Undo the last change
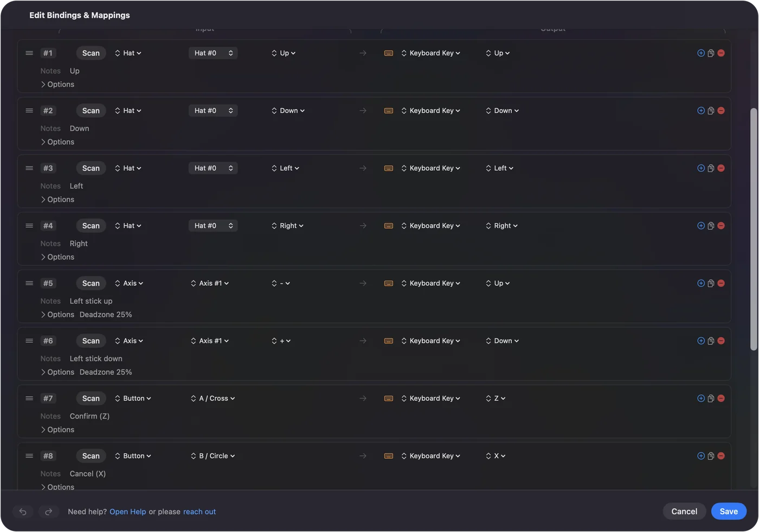 tap(23, 511)
